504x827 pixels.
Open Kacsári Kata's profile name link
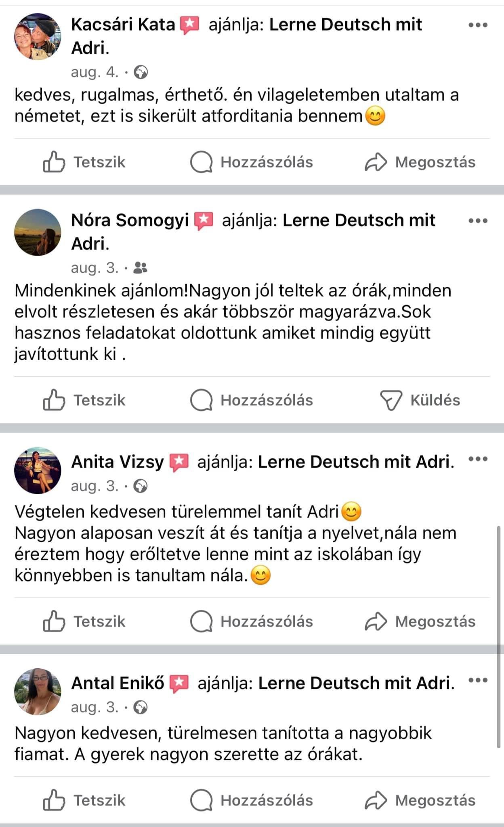pos(123,25)
